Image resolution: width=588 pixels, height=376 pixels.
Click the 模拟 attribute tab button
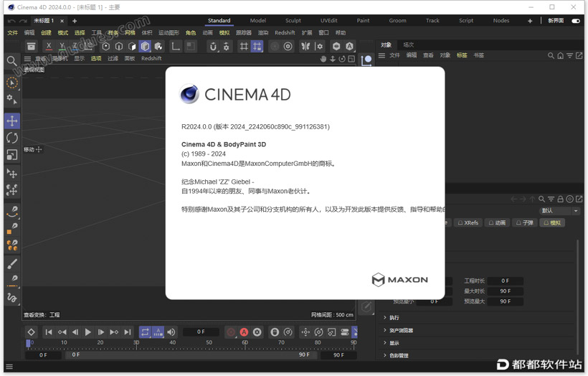point(552,223)
